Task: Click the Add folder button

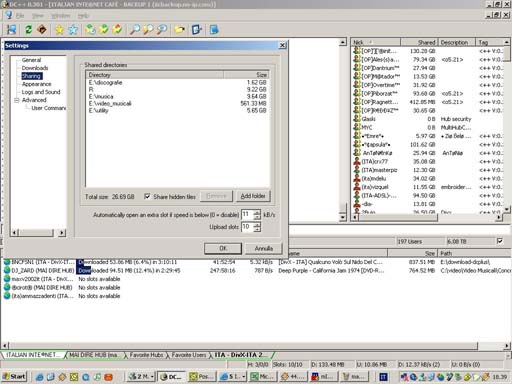Action: tap(253, 196)
